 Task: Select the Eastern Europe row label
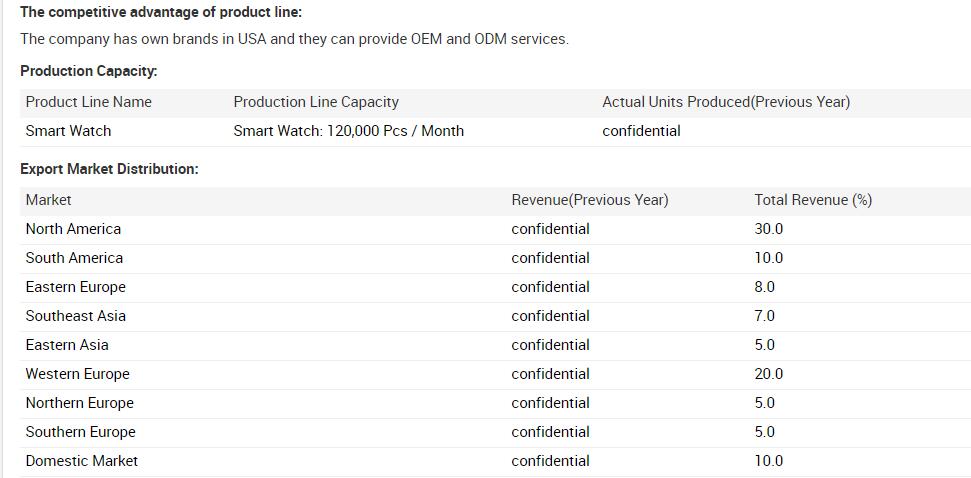click(76, 287)
